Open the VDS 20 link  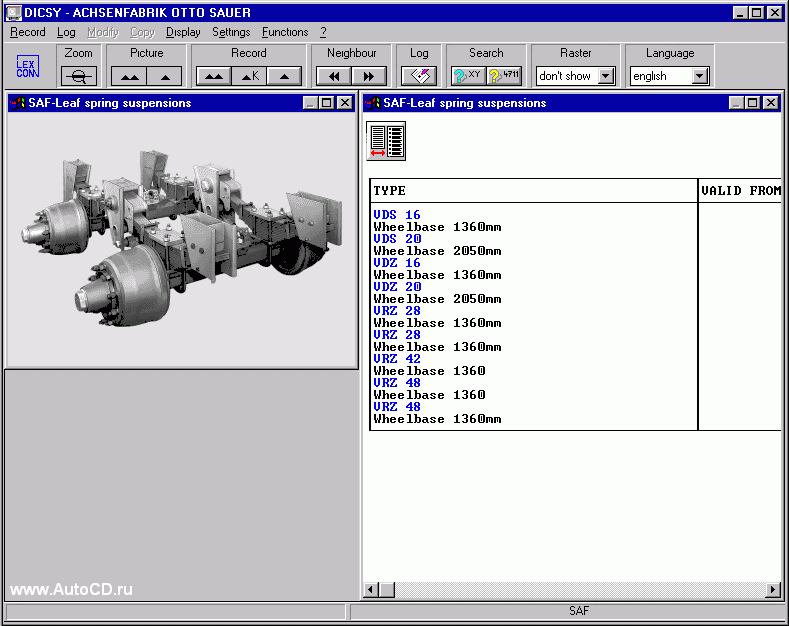click(x=397, y=239)
